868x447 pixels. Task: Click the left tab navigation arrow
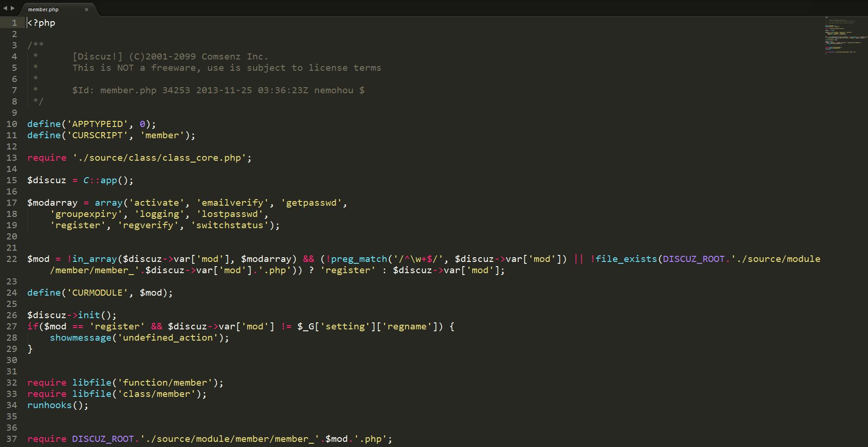coord(5,8)
